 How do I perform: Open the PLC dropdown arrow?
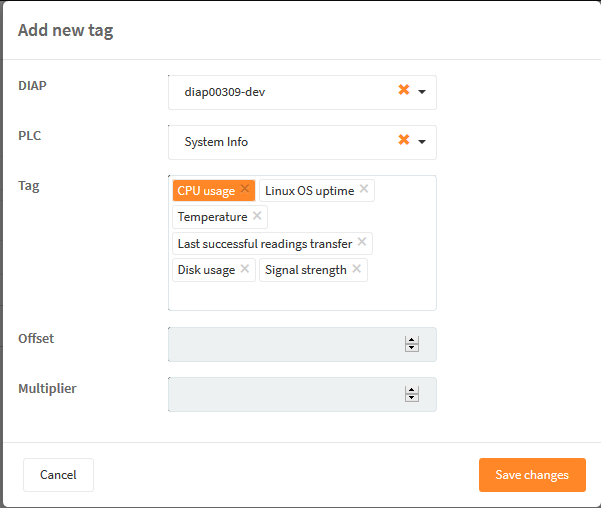pos(422,142)
